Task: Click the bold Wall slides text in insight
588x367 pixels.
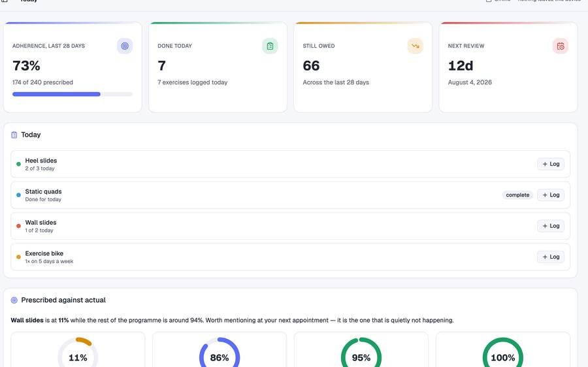Action: (x=27, y=321)
